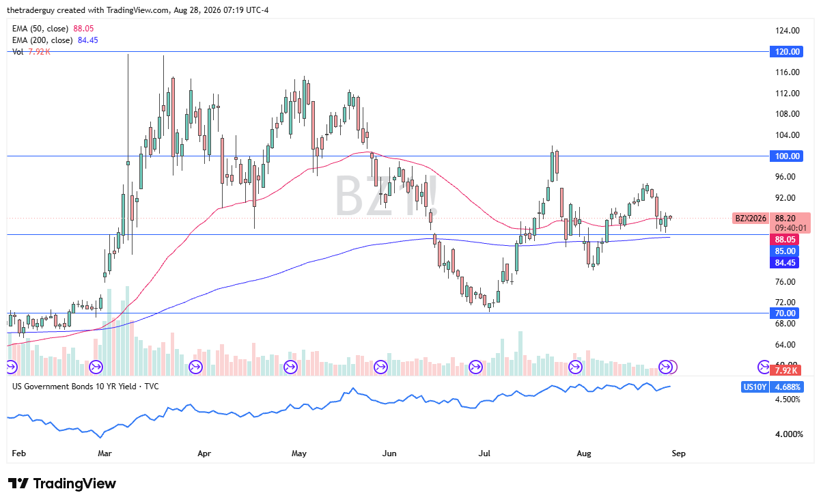Viewport: 821px width, 504px height.
Task: Click the 104.00 price axis label
Action: [x=788, y=136]
